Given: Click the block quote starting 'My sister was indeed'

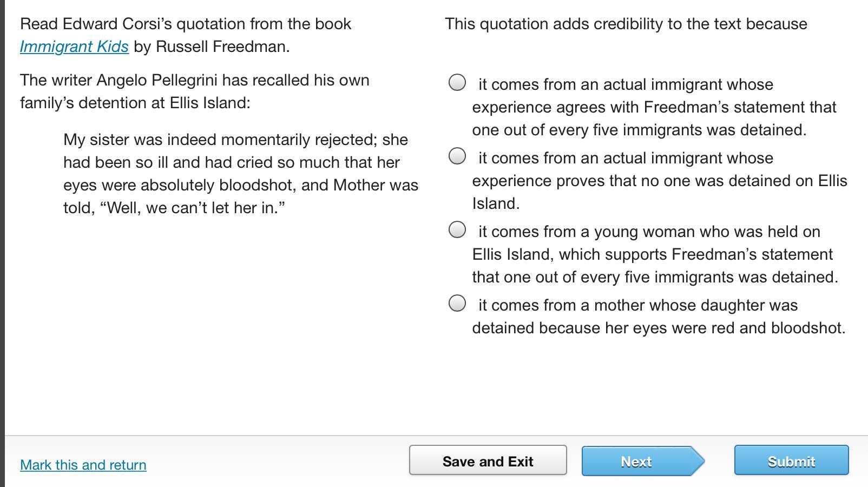Looking at the screenshot, I should pos(240,162).
